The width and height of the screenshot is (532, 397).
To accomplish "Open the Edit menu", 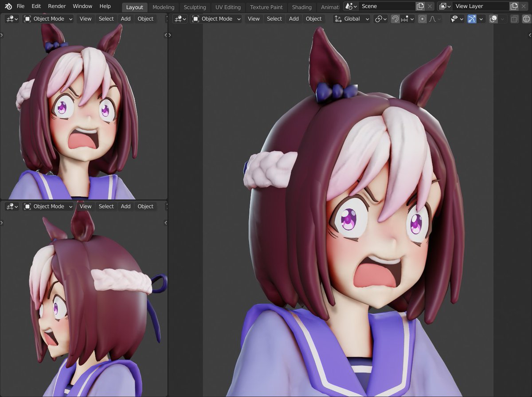I will 36,6.
